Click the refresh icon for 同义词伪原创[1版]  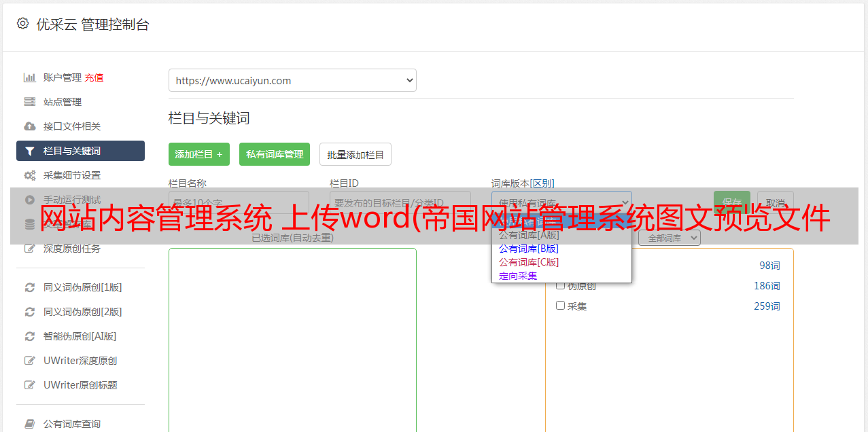(x=29, y=287)
